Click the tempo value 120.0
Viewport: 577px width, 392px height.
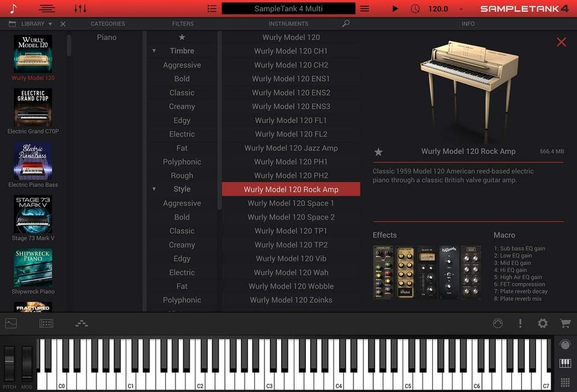point(438,9)
